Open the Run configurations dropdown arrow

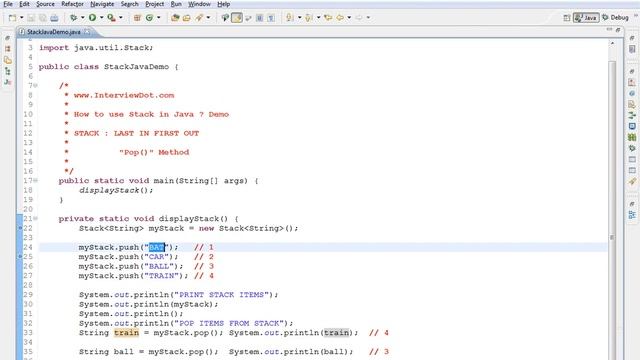pos(102,18)
